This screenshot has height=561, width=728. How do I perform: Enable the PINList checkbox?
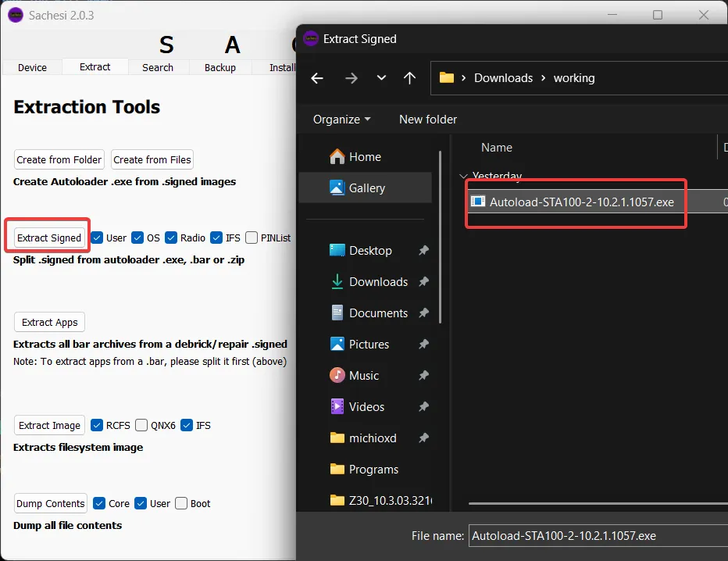[252, 238]
